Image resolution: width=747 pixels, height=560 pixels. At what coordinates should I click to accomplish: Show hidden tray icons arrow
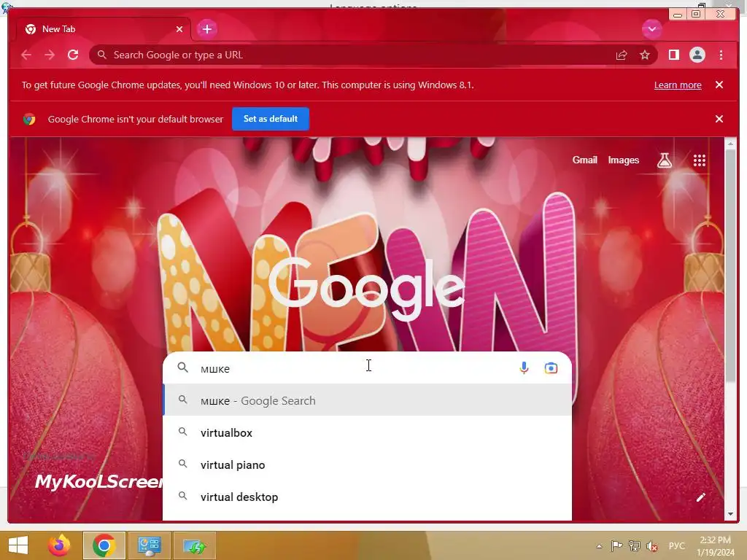coord(599,546)
